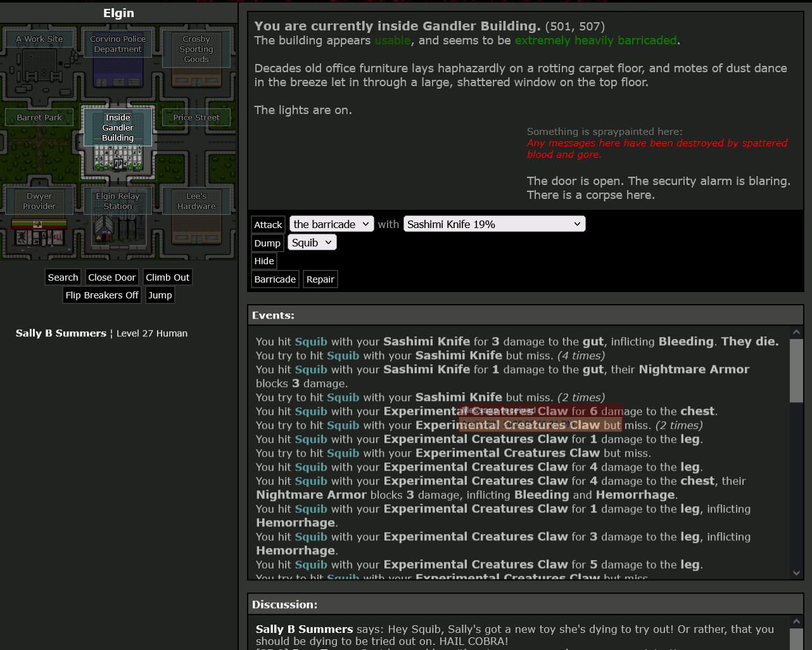812x650 pixels.
Task: Flip Breakers Off
Action: [x=102, y=295]
